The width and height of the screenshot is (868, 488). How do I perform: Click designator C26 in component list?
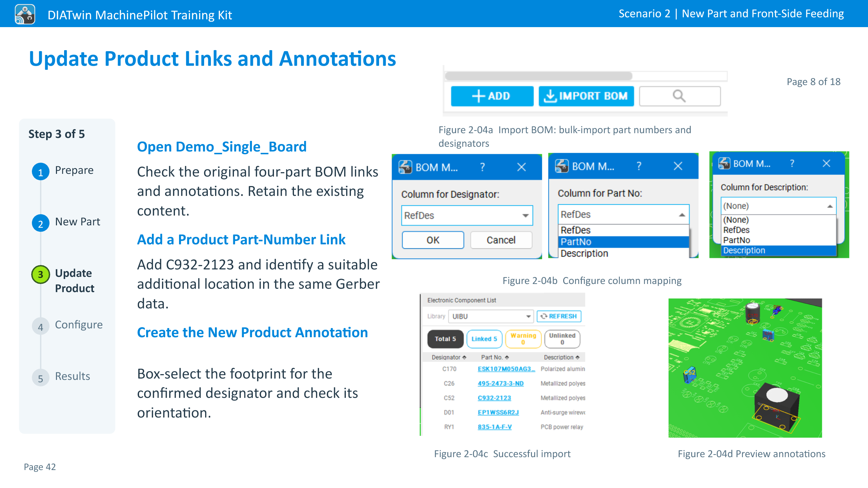click(x=449, y=384)
